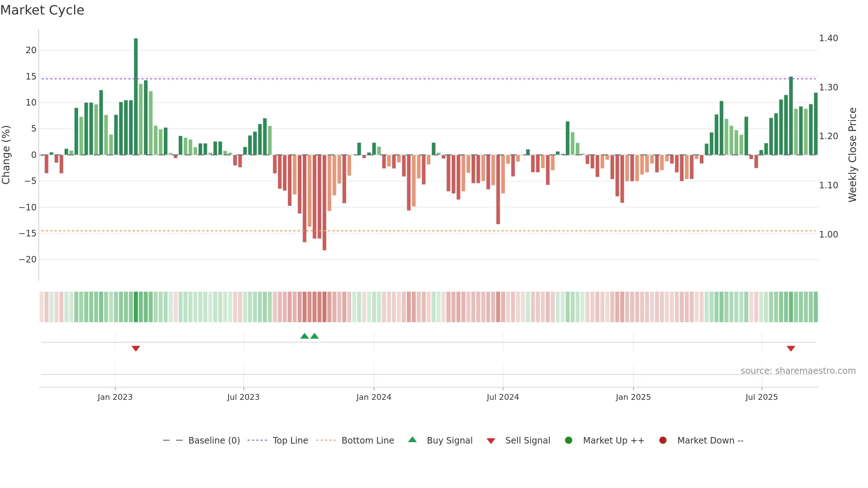
Task: Select the second buy signal marker near Oct 2023
Action: pos(315,336)
